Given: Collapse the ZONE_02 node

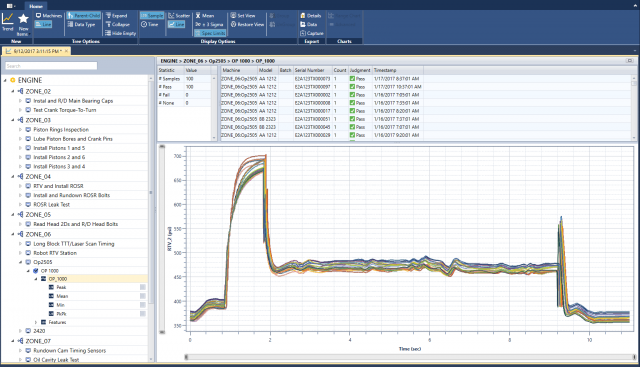Looking at the screenshot, I should click(x=13, y=91).
